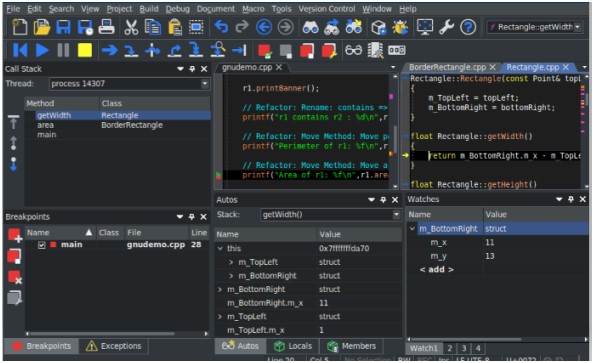This screenshot has width=593, height=363.
Task: Click the Step Into arrow icon
Action: click(x=131, y=50)
